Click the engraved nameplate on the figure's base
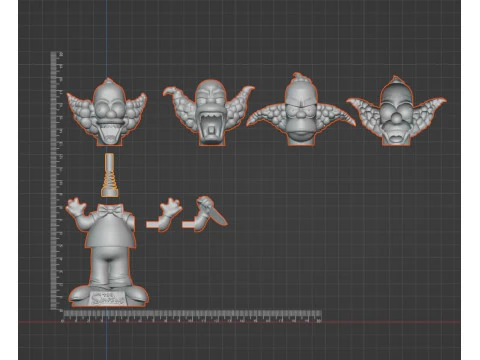 (x=108, y=298)
